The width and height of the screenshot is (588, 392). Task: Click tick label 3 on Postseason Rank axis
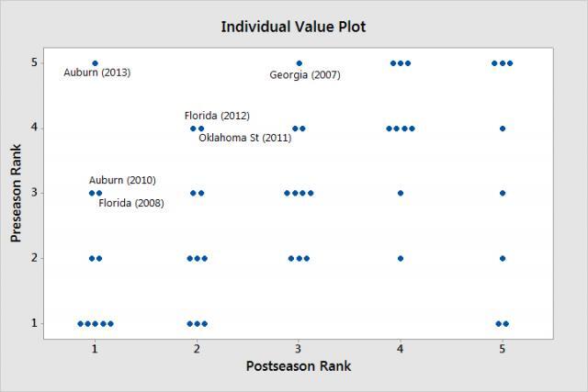click(x=299, y=350)
